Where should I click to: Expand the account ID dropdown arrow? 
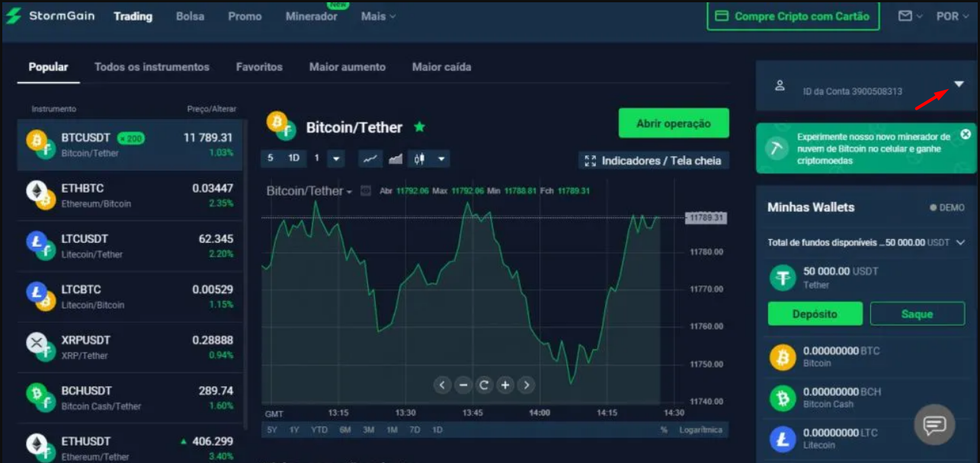959,84
